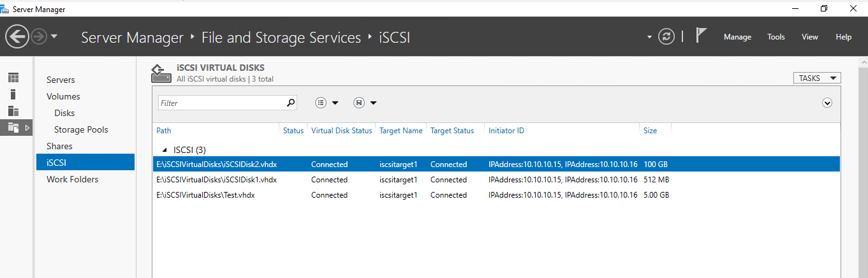Image resolution: width=868 pixels, height=278 pixels.
Task: Go back with the back arrow button
Action: (x=17, y=36)
